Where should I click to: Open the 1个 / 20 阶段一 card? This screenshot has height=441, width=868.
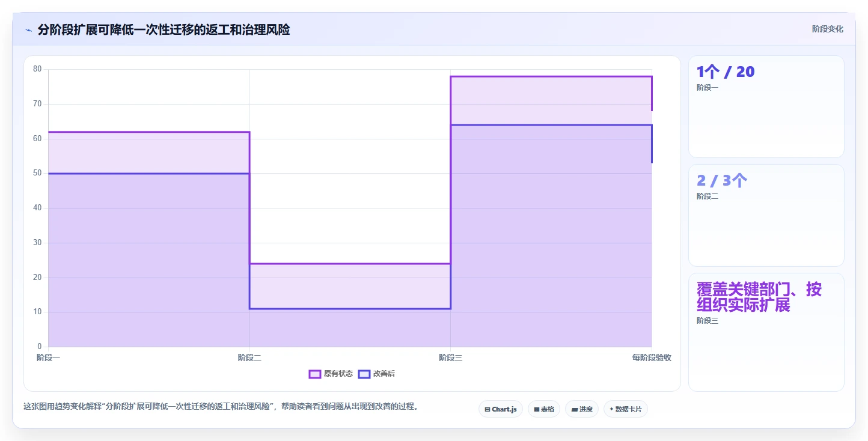pos(766,106)
